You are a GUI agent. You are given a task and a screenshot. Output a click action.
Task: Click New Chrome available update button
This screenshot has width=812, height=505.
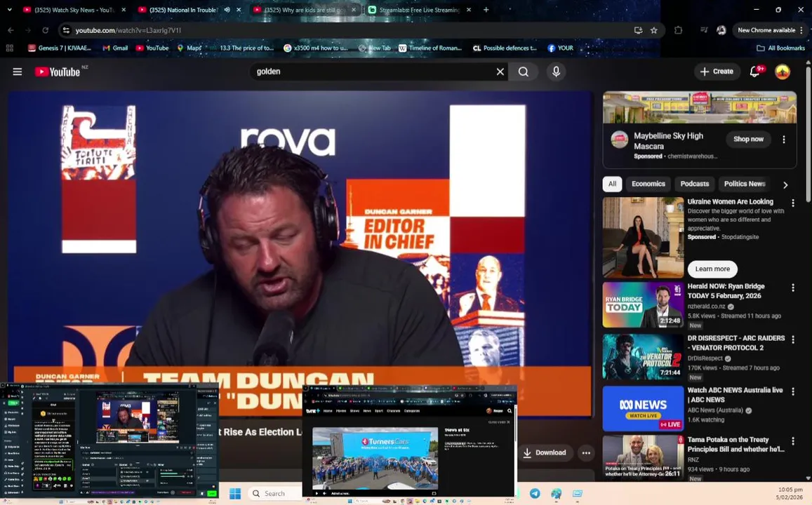tap(766, 30)
